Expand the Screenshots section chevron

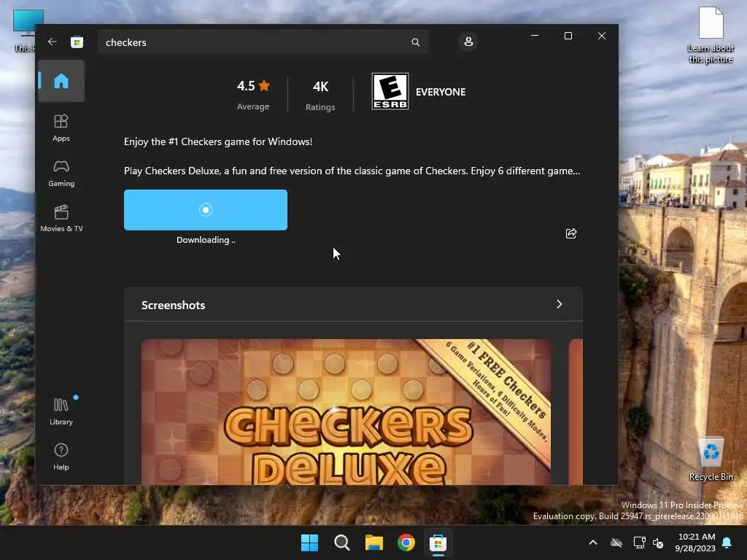point(560,304)
